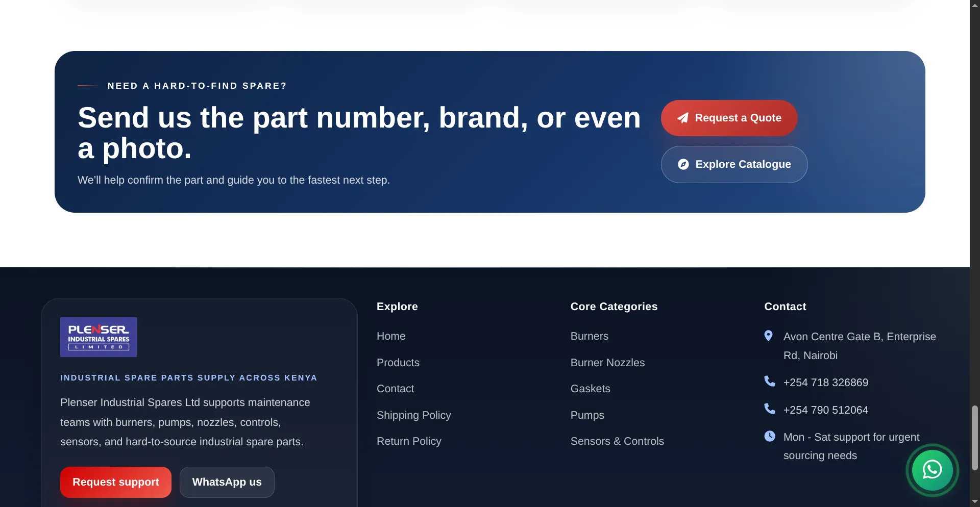Open Burner Nozzles category

[607, 363]
